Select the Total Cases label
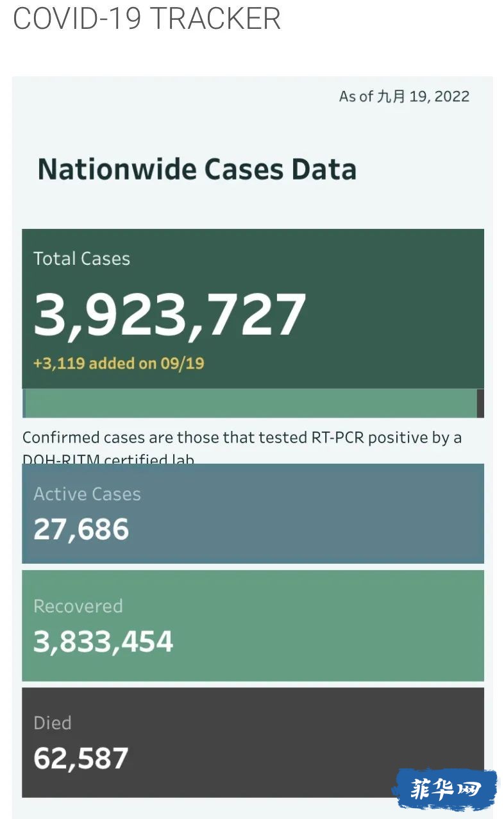The image size is (504, 819). pyautogui.click(x=81, y=258)
